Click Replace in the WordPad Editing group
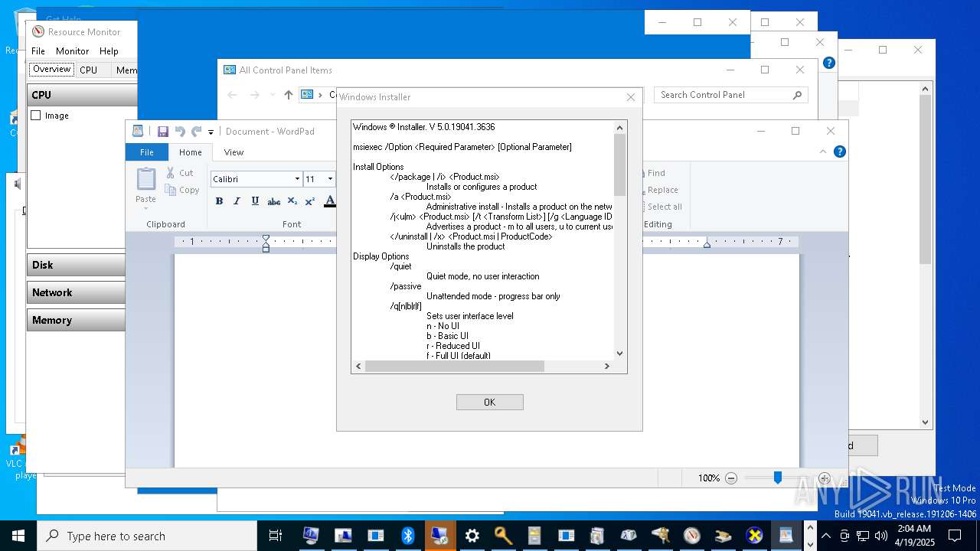Screen dimensions: 980x551 [x=662, y=190]
